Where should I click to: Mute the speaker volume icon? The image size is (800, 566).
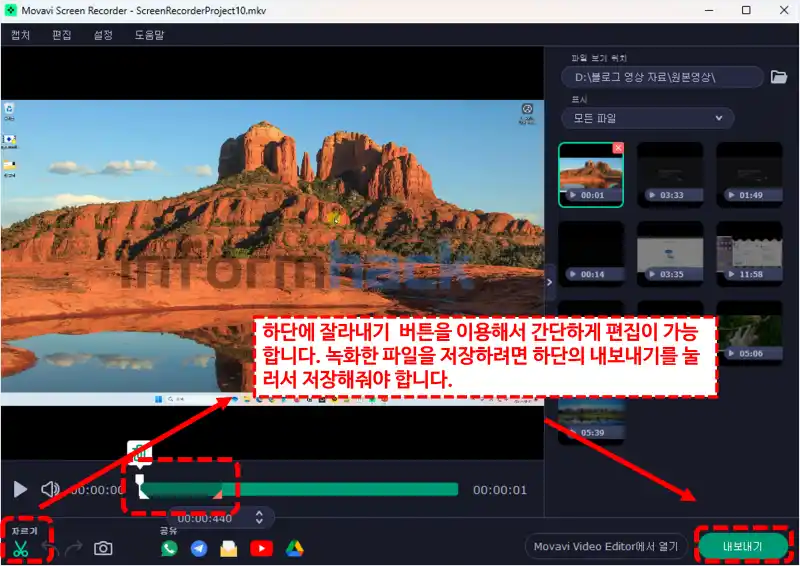[x=50, y=489]
